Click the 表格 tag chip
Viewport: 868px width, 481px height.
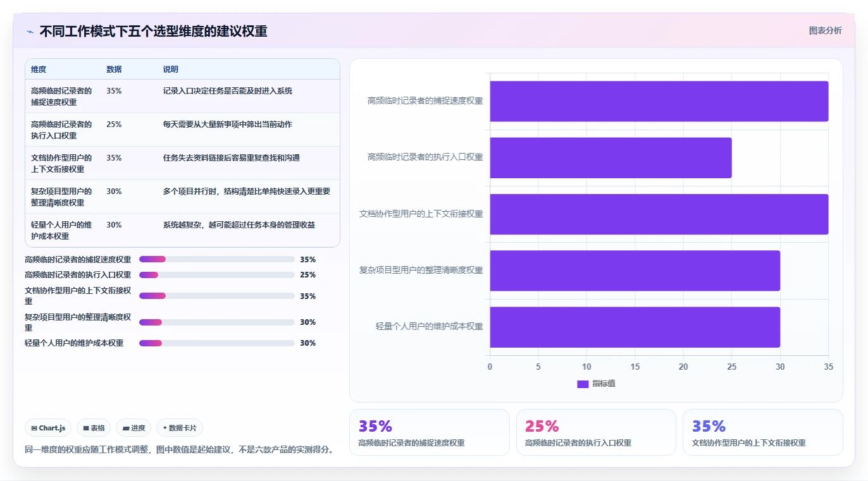pyautogui.click(x=94, y=428)
